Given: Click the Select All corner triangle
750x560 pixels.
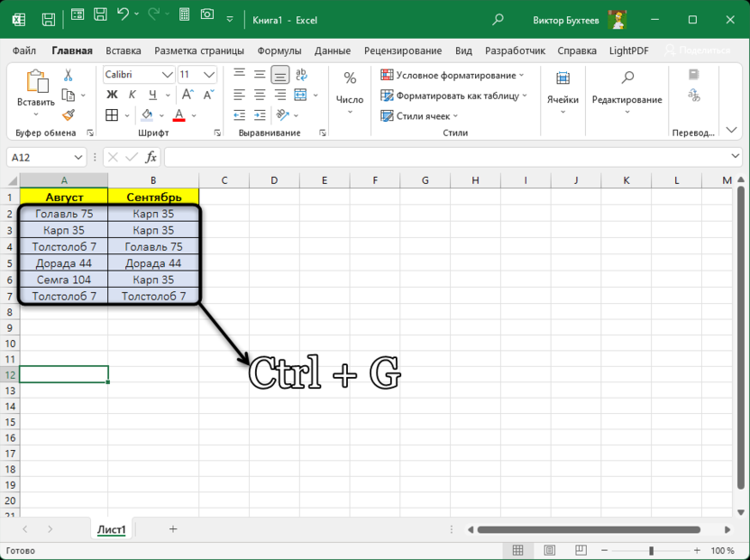Looking at the screenshot, I should (x=13, y=180).
